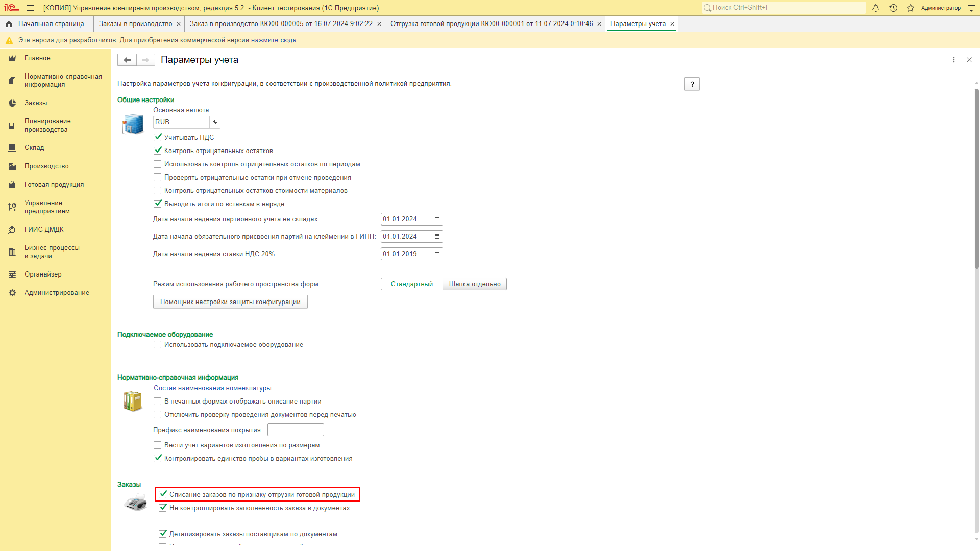This screenshot has width=980, height=551.
Task: Enable Отключить проверку проведения документов перед печатью
Action: tap(158, 415)
